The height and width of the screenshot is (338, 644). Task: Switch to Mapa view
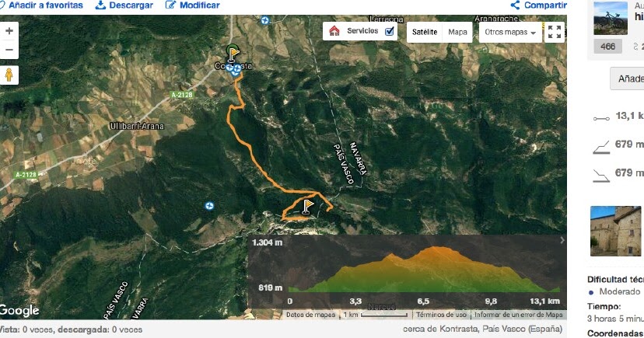click(x=457, y=32)
